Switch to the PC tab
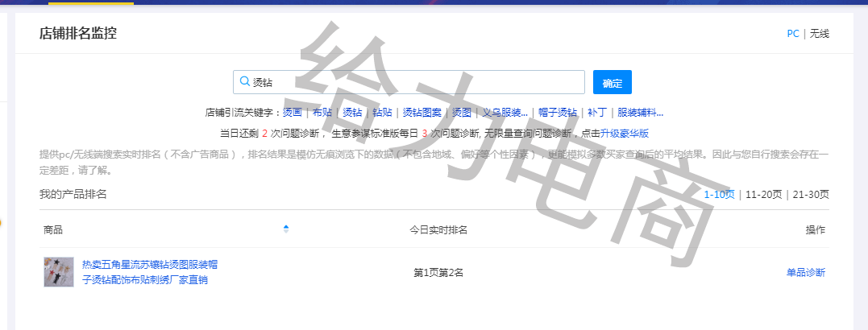The image size is (868, 330). tap(793, 34)
